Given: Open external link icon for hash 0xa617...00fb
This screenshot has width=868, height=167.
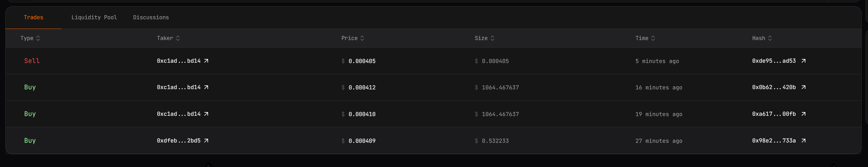Looking at the screenshot, I should click(803, 114).
